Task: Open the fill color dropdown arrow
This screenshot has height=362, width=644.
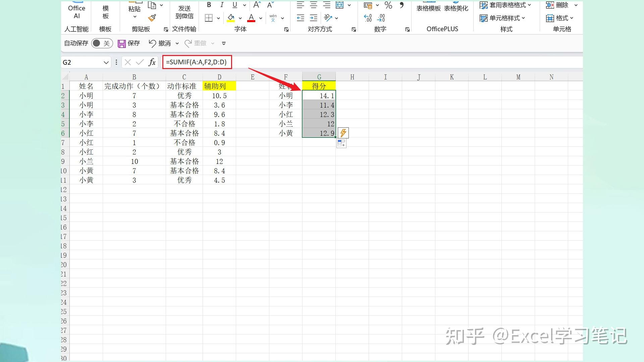Action: [x=240, y=18]
